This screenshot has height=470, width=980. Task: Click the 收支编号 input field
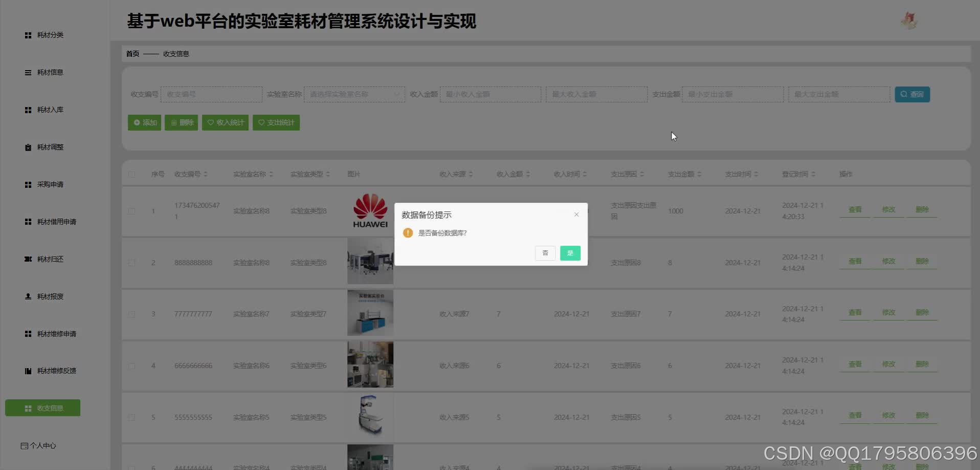211,94
